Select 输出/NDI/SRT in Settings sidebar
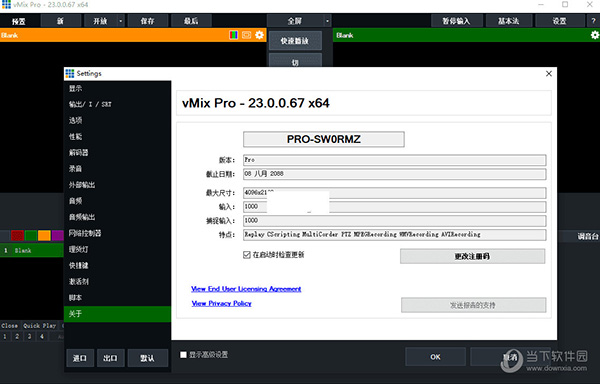The image size is (600, 384). [117, 104]
